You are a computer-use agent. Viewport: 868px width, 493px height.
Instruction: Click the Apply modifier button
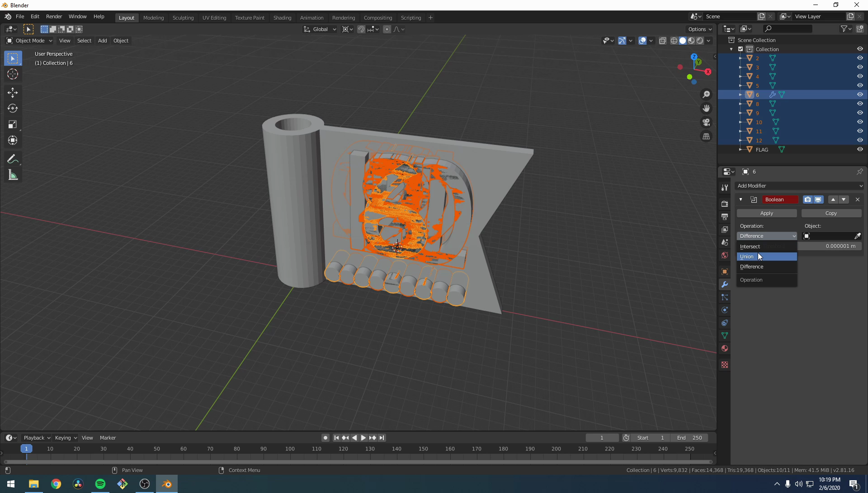click(767, 213)
